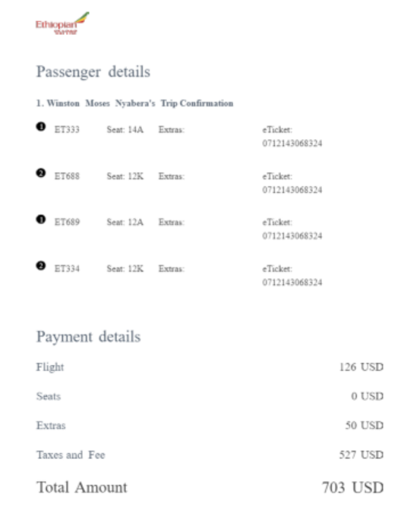
Task: Click Seat 14A on flight ET333
Action: click(125, 129)
